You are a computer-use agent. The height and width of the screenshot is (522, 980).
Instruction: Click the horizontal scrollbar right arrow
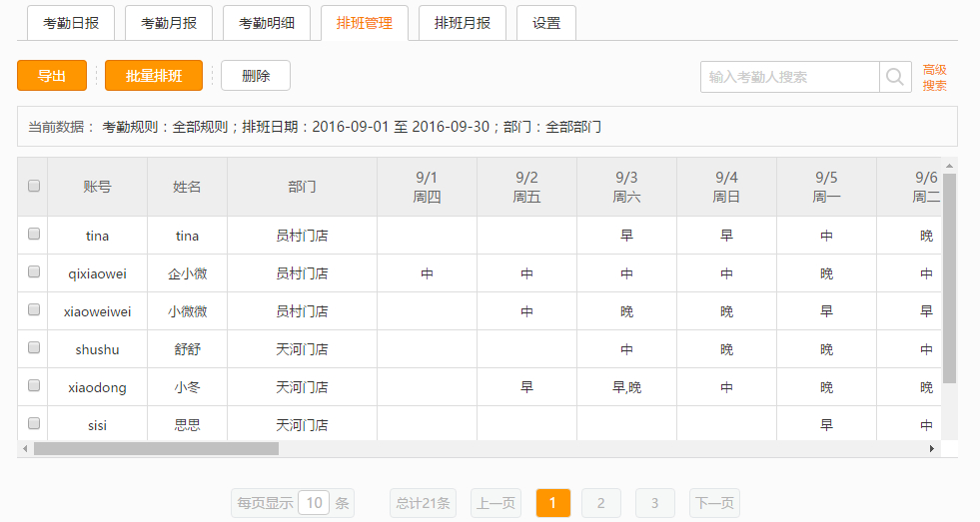(932, 449)
